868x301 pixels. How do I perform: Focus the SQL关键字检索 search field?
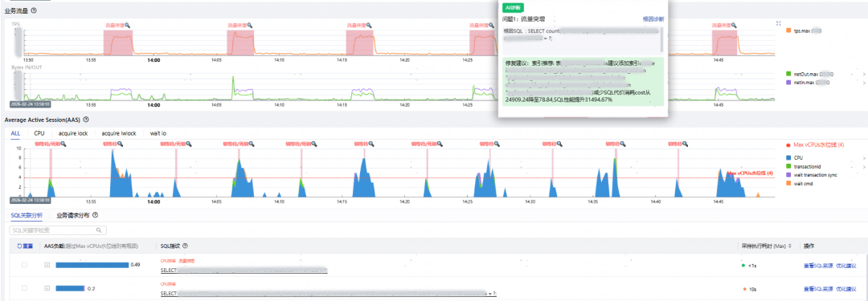pos(58,230)
